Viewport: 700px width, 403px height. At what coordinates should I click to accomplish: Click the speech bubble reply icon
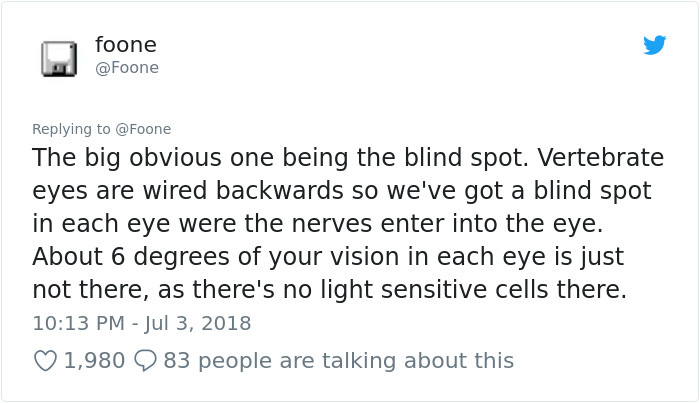[x=146, y=361]
